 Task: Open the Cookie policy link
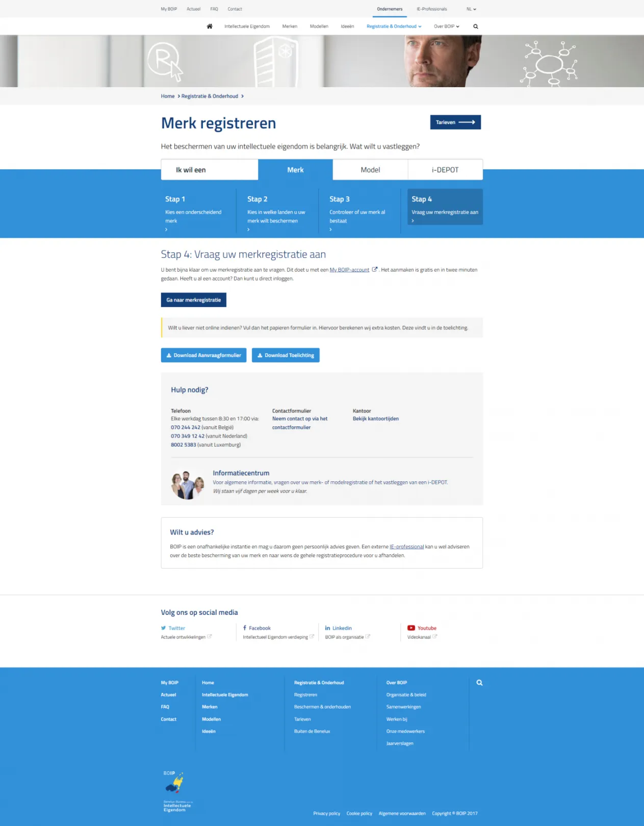pos(359,814)
